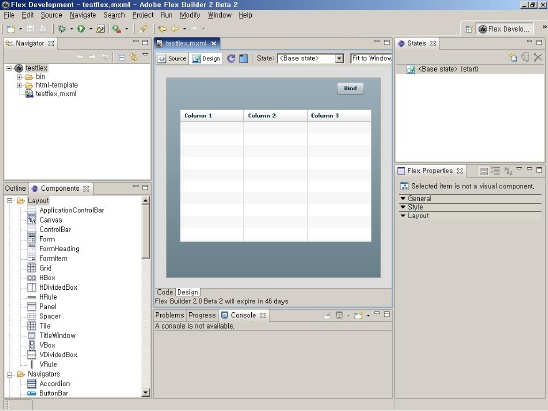Open the Window menu
The width and height of the screenshot is (548, 411).
click(x=220, y=15)
